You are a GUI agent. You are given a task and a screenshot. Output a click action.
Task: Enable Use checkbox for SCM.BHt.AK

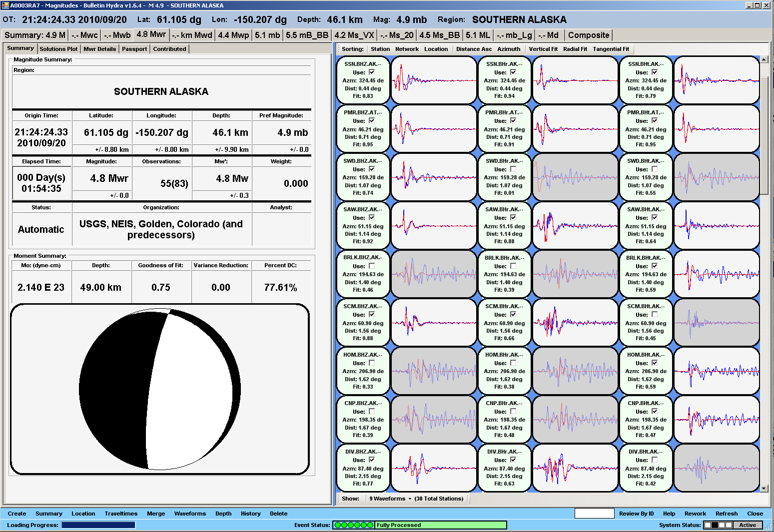click(655, 314)
